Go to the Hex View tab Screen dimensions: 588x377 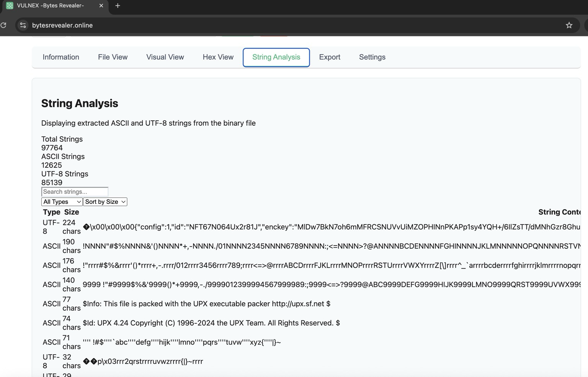(218, 57)
